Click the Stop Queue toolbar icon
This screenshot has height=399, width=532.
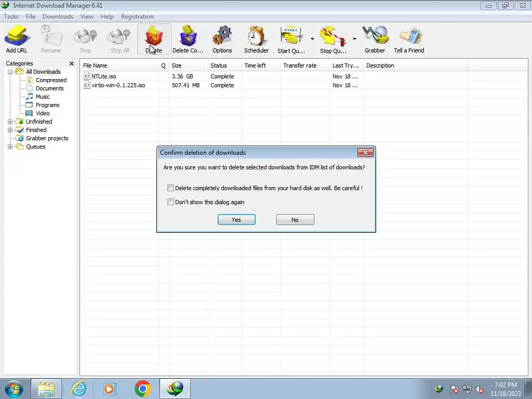coord(333,39)
